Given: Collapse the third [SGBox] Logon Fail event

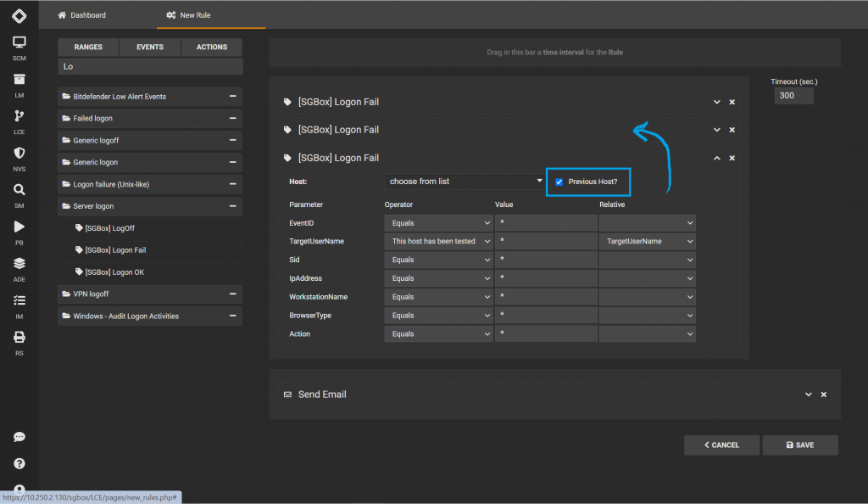Looking at the screenshot, I should click(x=717, y=158).
